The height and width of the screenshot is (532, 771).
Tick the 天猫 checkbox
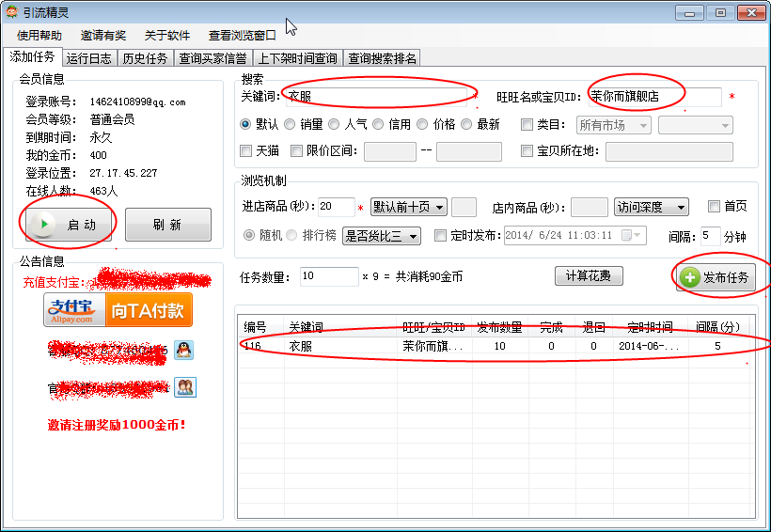245,150
